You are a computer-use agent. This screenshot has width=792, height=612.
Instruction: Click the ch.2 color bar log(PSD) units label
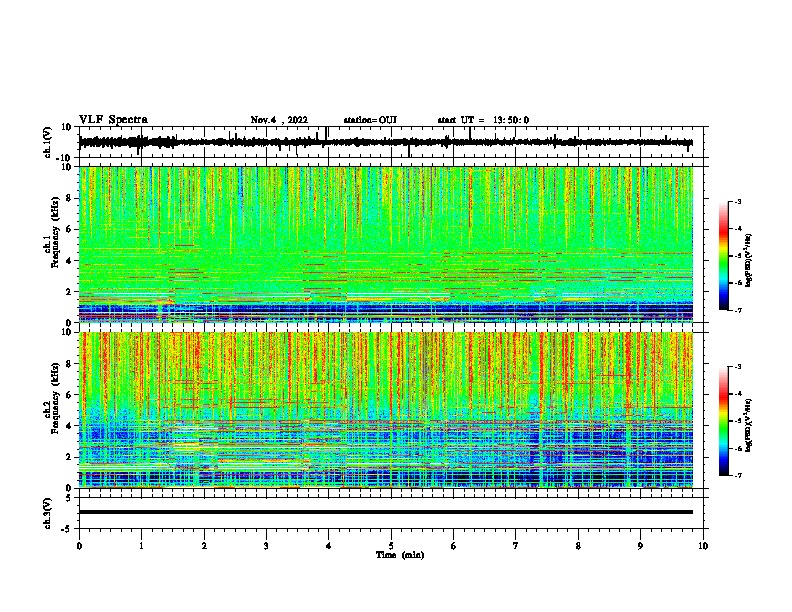click(748, 425)
